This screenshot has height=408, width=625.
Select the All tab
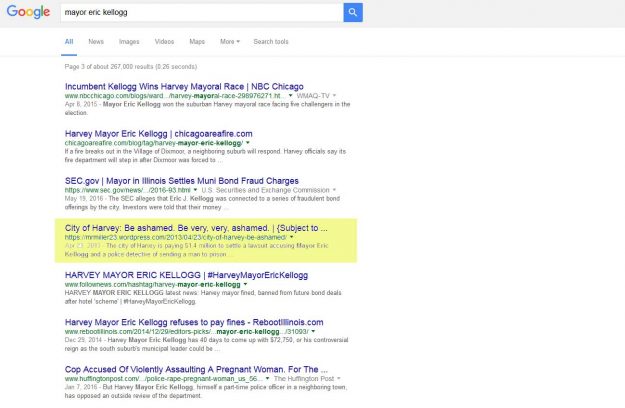pyautogui.click(x=69, y=41)
